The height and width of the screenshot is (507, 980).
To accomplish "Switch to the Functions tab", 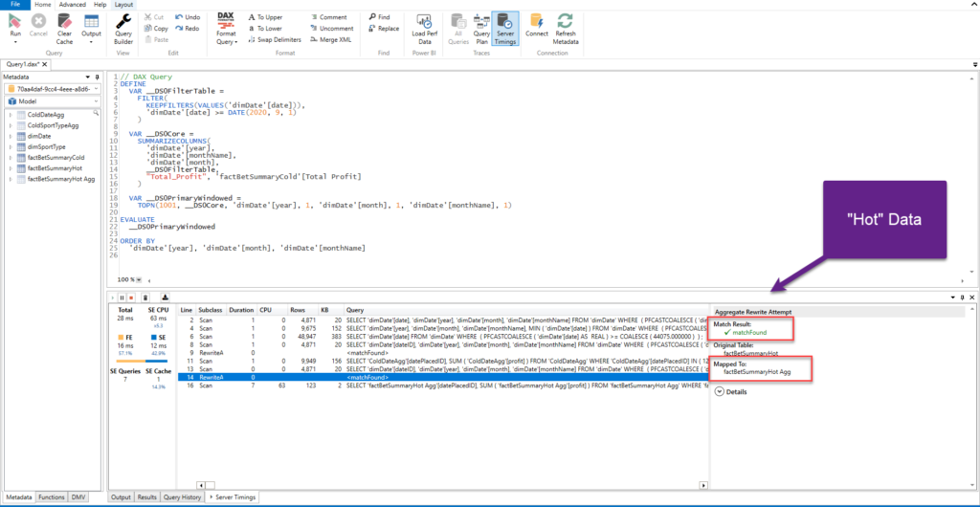I will point(51,497).
